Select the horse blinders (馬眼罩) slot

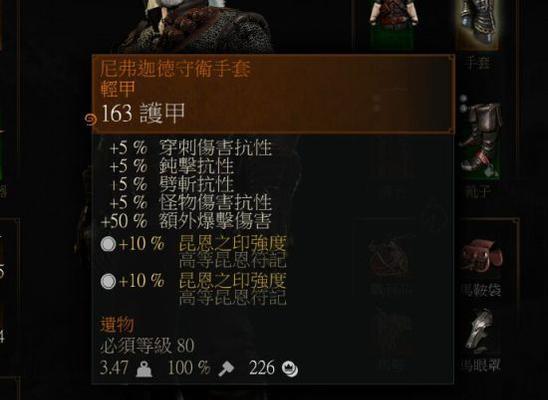point(482,331)
